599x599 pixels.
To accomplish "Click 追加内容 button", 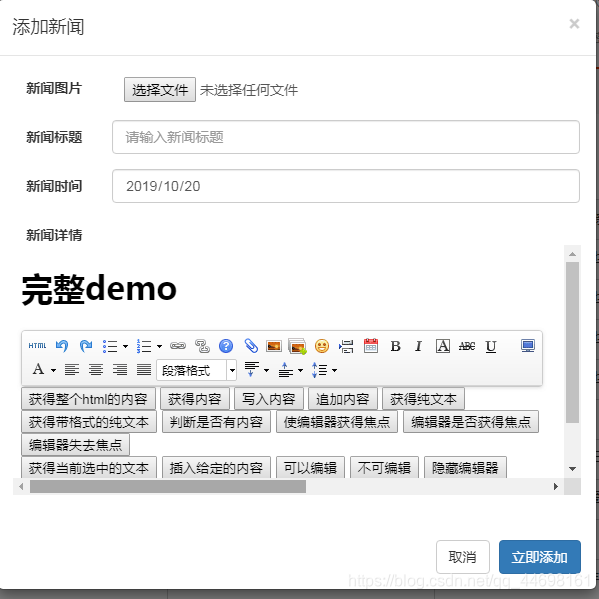I will coord(343,399).
